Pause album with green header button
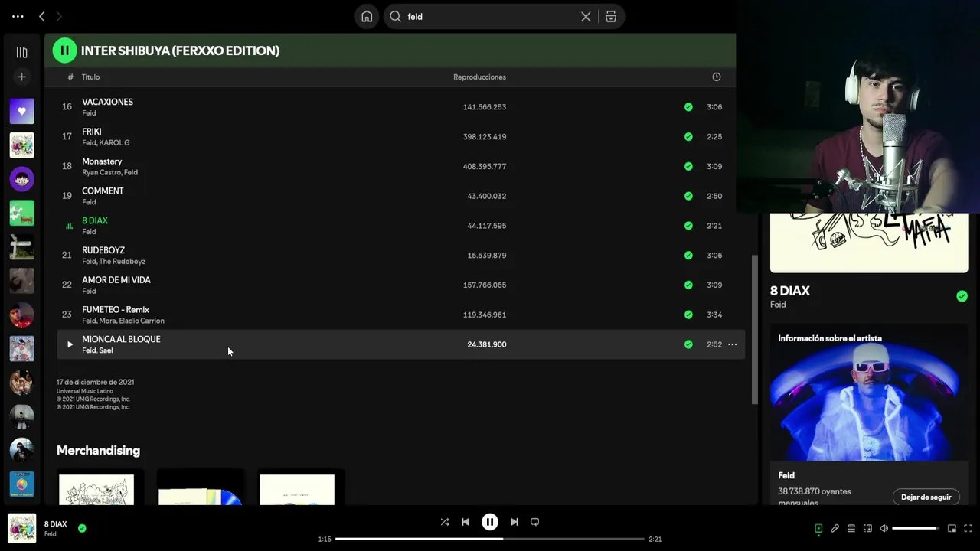This screenshot has height=551, width=980. (x=64, y=51)
